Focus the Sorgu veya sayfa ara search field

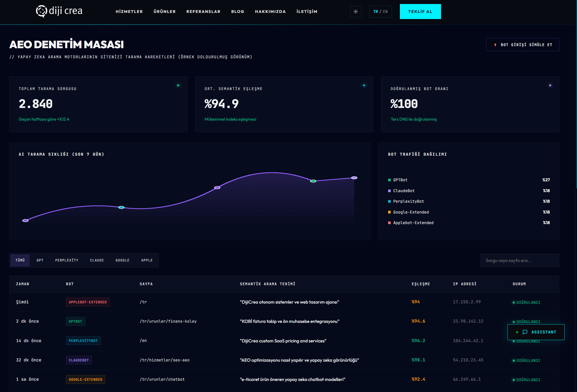pos(519,260)
